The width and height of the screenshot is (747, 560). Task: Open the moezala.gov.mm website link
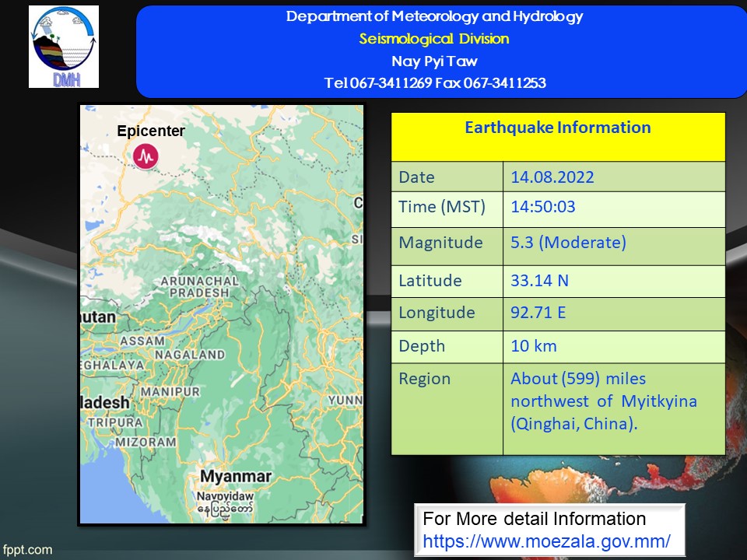pos(546,541)
